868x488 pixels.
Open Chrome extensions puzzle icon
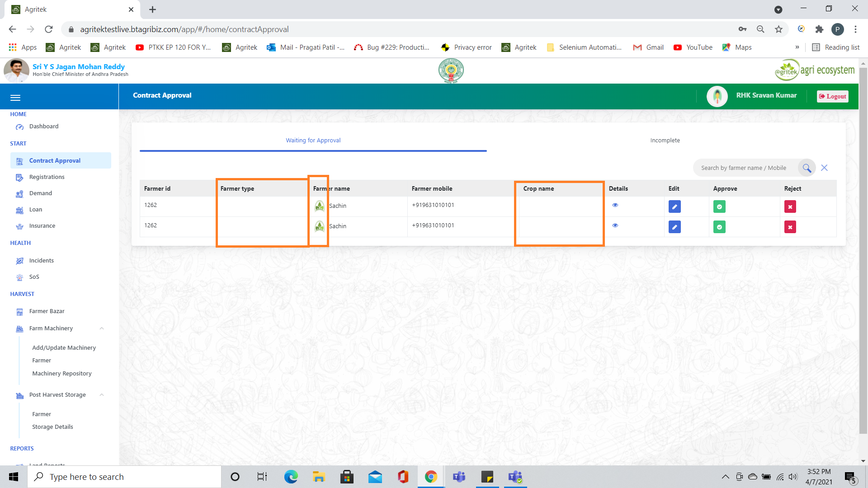[x=819, y=29]
